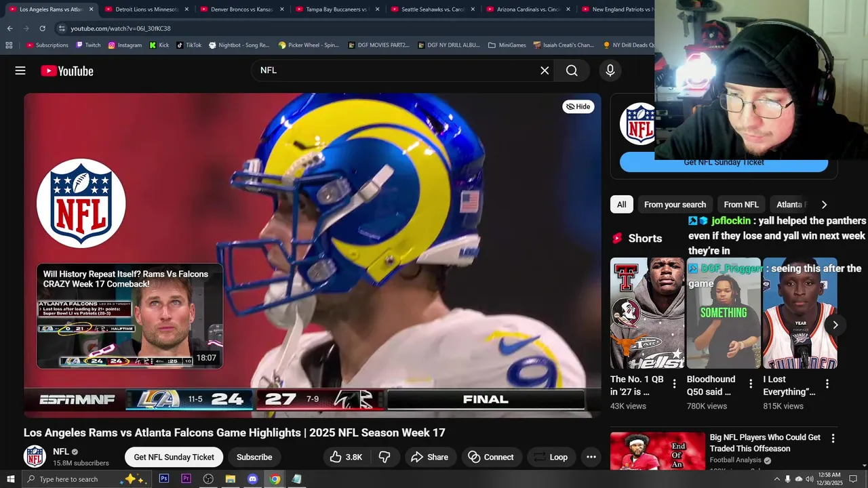
Task: Open the Twitch bookmark
Action: [88, 45]
